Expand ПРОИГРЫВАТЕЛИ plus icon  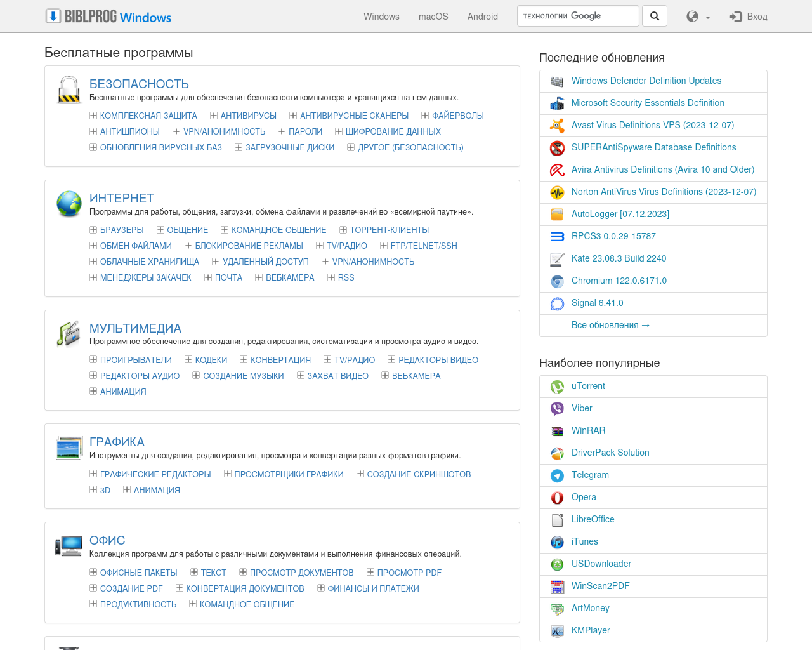[93, 360]
